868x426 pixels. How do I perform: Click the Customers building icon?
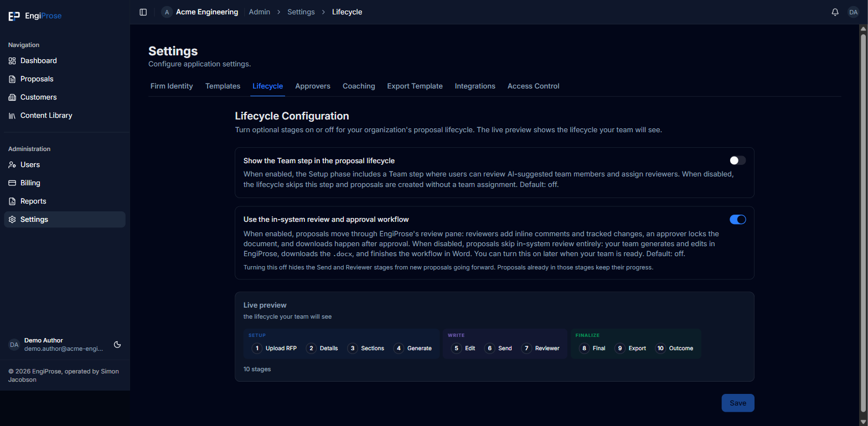[12, 97]
